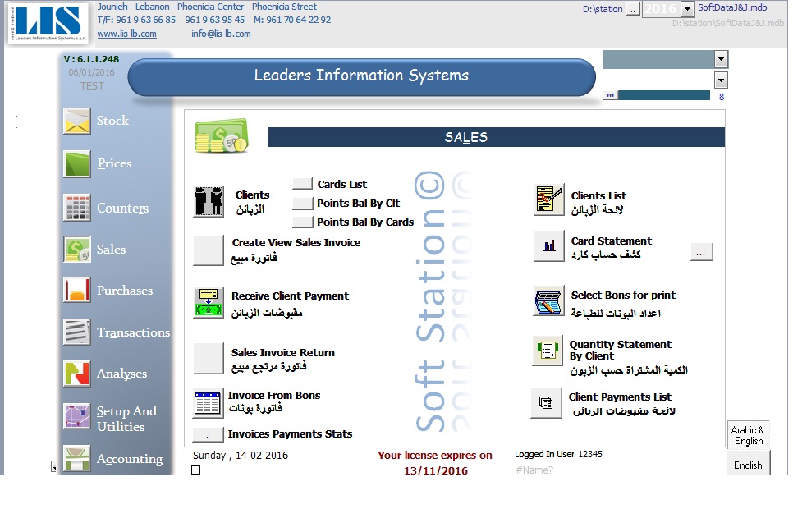Image resolution: width=793 pixels, height=532 pixels.
Task: Click the SoftDataJ&J.mdb database name
Action: (x=732, y=7)
